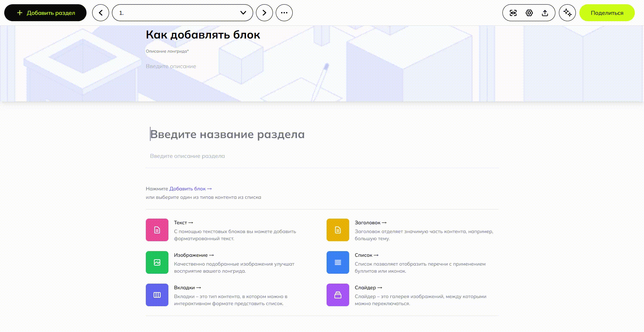Click the Текст description about форматированный текст
The height and width of the screenshot is (332, 644).
pyautogui.click(x=235, y=235)
